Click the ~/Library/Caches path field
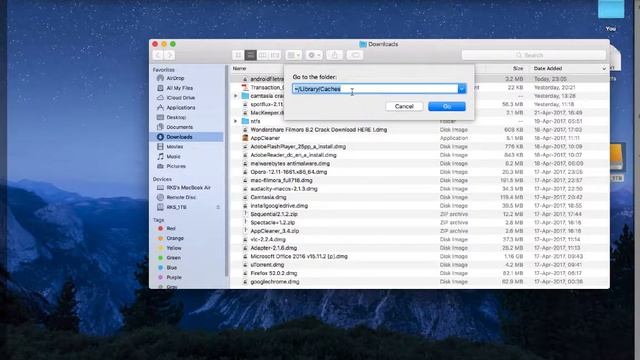 375,89
